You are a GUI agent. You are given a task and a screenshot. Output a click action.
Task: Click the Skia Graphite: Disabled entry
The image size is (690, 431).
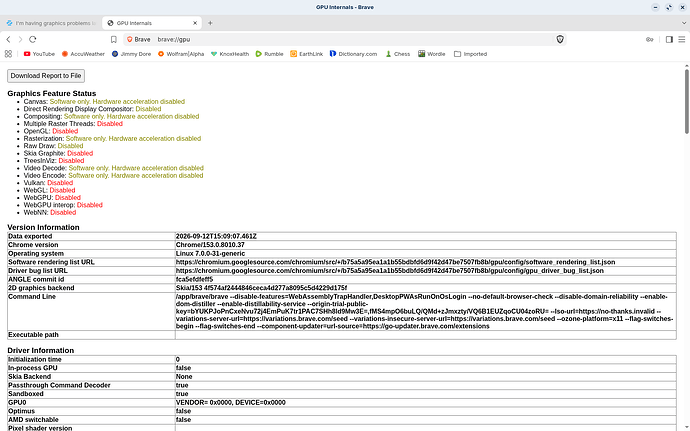[58, 153]
